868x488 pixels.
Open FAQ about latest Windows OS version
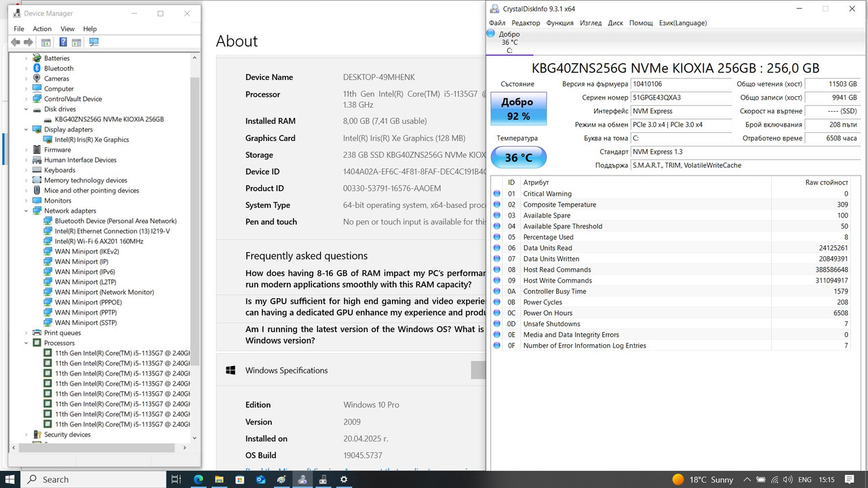pos(366,335)
